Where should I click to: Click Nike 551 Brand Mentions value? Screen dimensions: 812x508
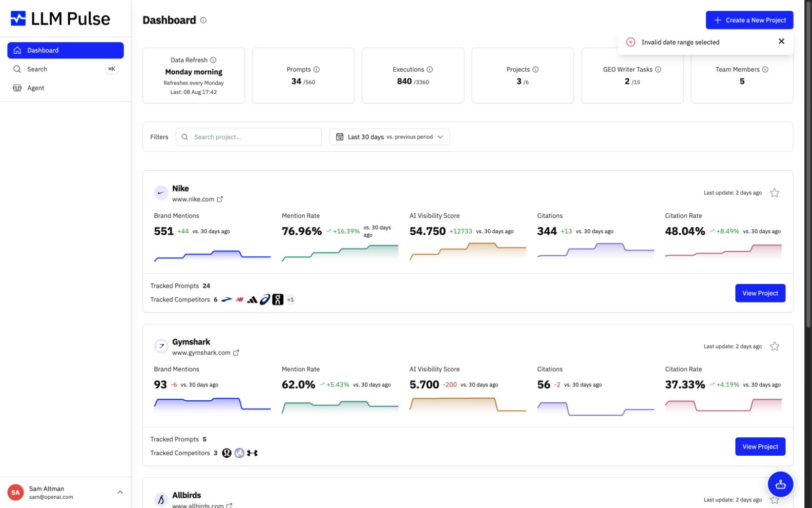(x=163, y=231)
